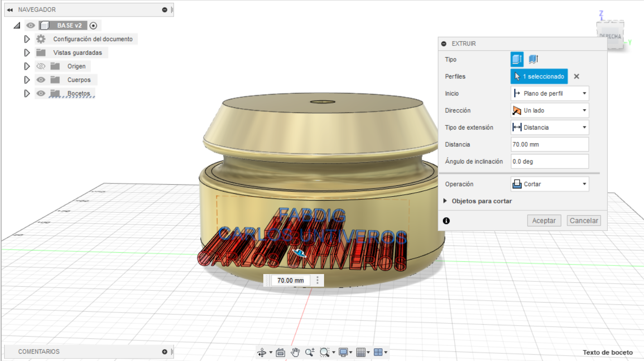Choose the thin Extrude type icon
644x361 pixels.
click(x=533, y=59)
